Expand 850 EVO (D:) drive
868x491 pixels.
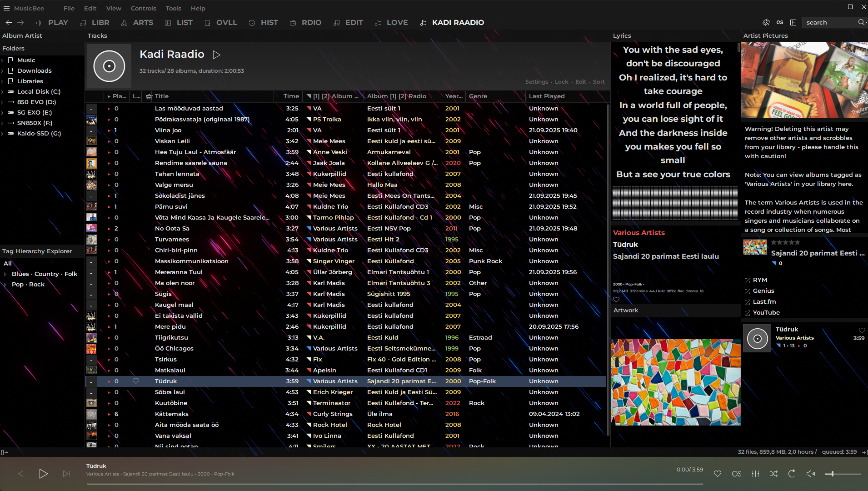(x=2, y=102)
